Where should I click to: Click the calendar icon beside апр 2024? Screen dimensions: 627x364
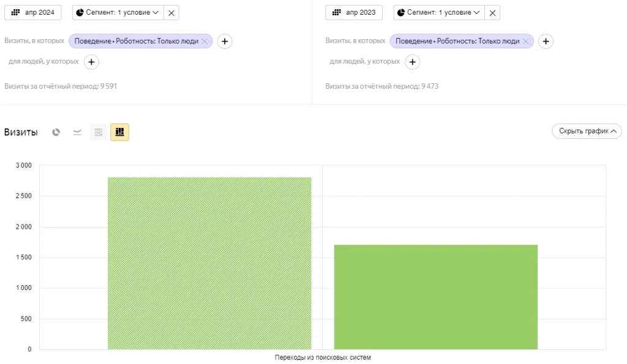(x=15, y=12)
